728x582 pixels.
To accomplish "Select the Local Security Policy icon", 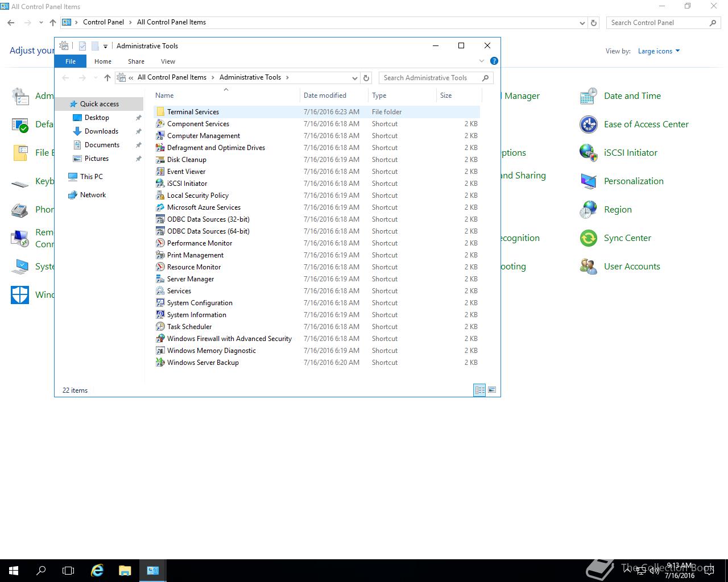I will click(x=160, y=196).
